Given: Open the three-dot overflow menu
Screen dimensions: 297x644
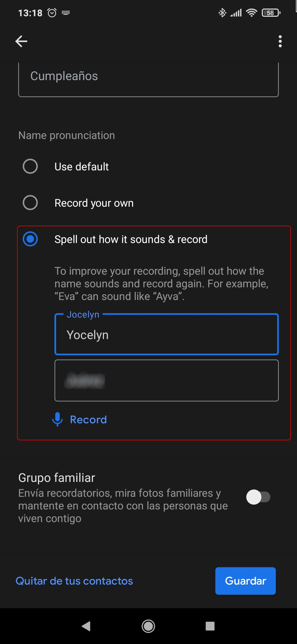Looking at the screenshot, I should point(280,41).
